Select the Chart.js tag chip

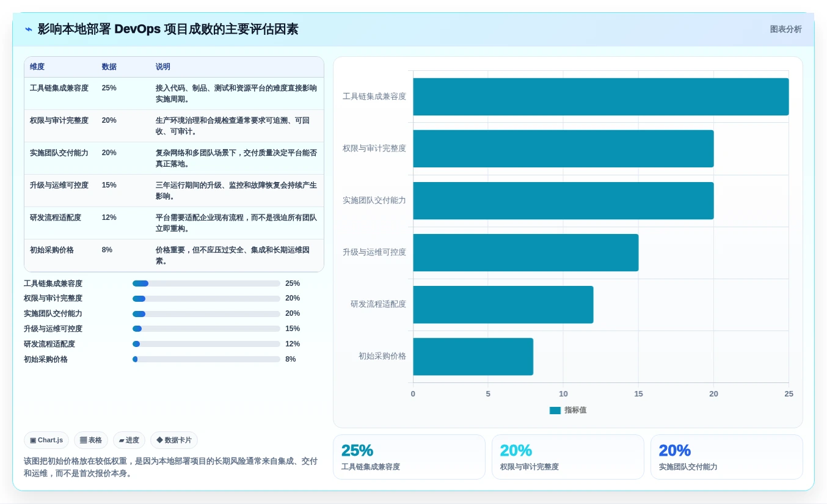[46, 440]
